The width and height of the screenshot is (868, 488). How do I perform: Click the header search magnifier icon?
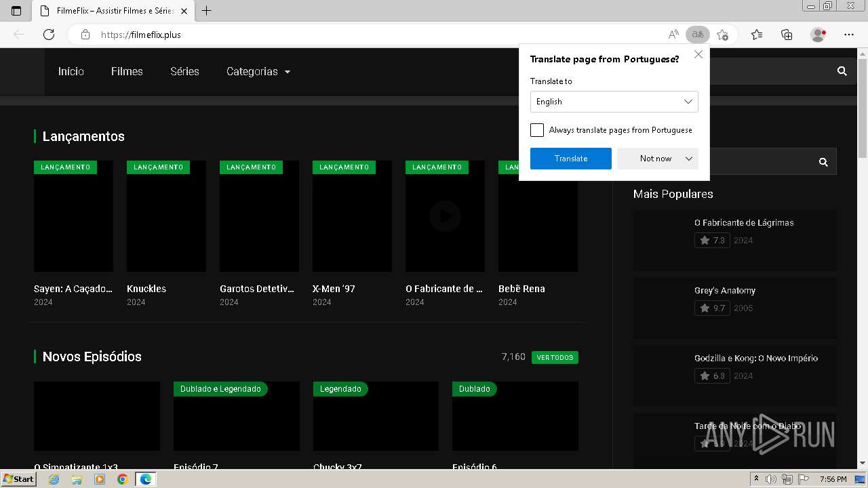point(842,71)
